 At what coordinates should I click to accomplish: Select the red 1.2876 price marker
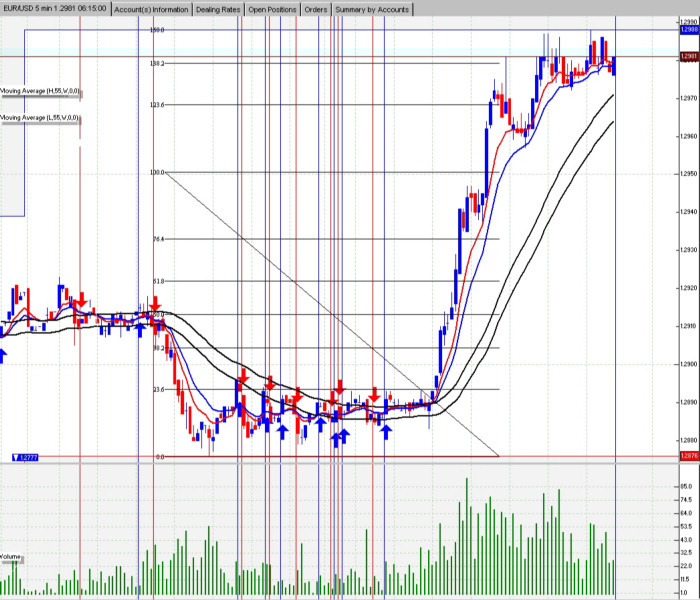tap(689, 456)
